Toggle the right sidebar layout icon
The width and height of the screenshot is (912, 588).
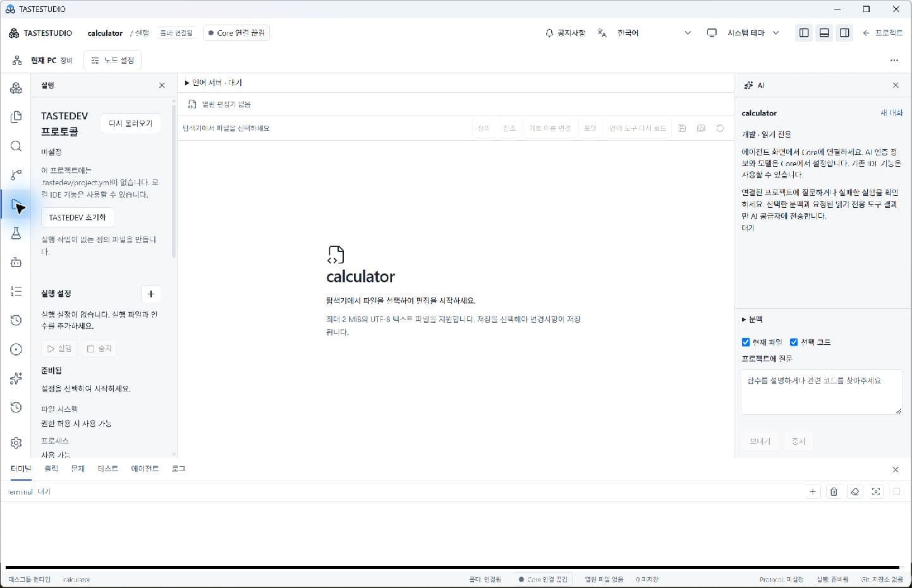(844, 33)
